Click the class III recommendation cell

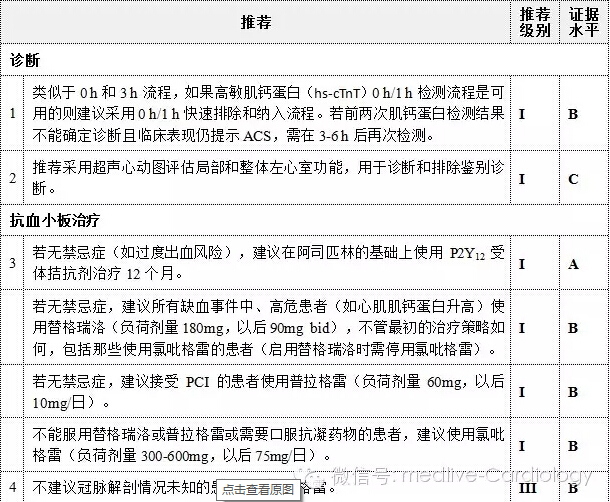tap(522, 488)
